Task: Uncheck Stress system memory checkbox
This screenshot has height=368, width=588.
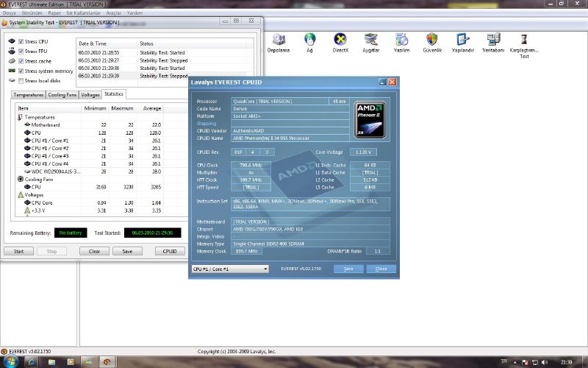Action: (21, 71)
